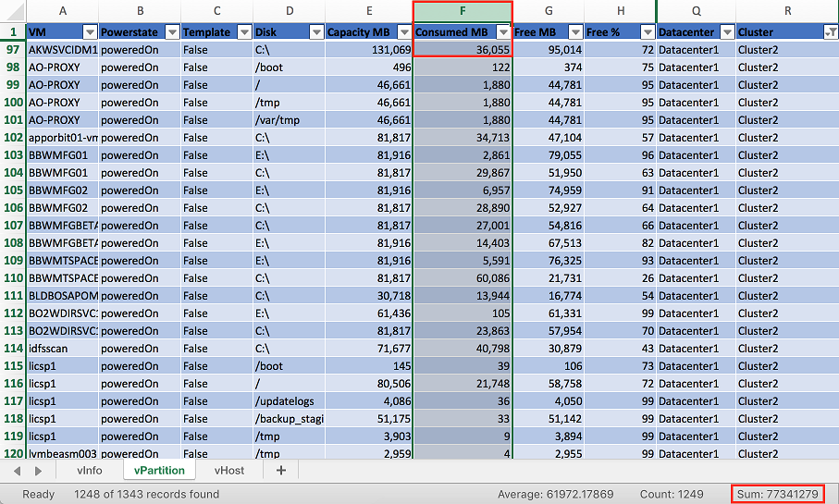Open the VM column filter dropdown
839x504 pixels.
point(90,32)
